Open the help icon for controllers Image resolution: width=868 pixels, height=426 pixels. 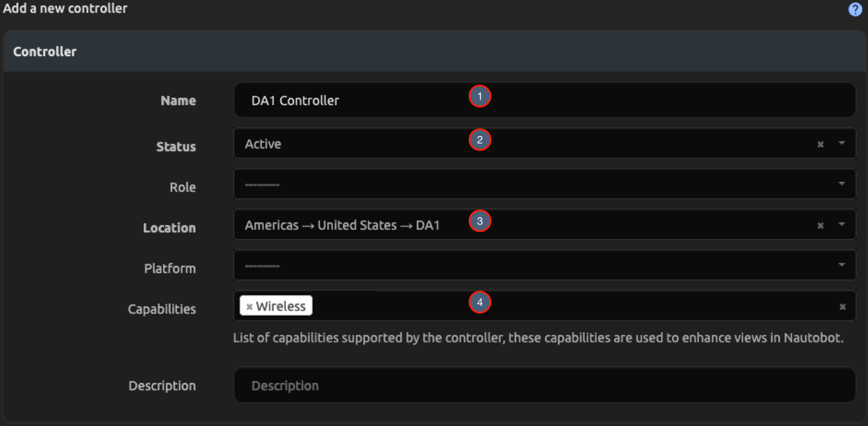click(x=856, y=9)
